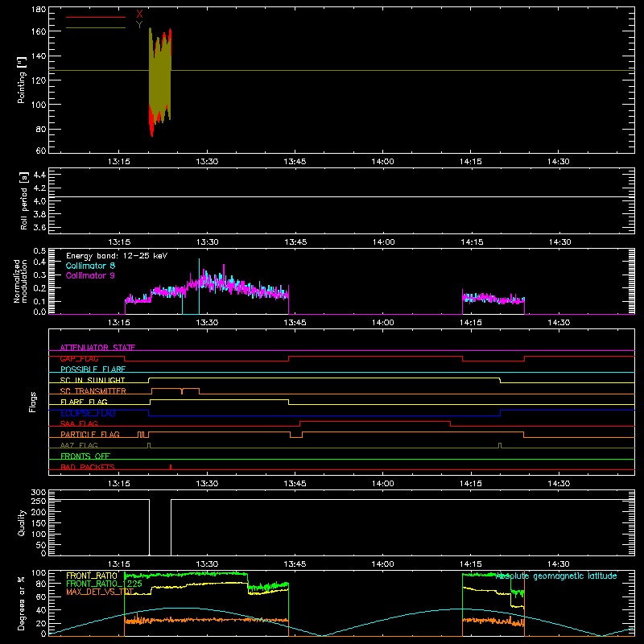Click the GAP_FLAG label
The image size is (644, 644).
coord(79,358)
